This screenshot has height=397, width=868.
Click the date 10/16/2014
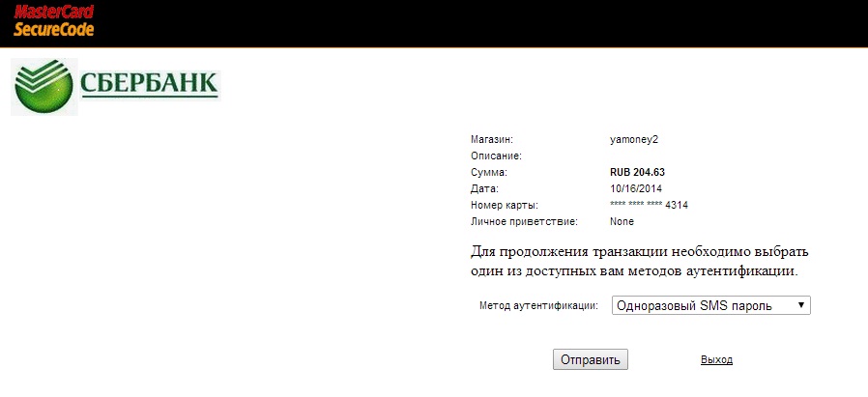(636, 188)
